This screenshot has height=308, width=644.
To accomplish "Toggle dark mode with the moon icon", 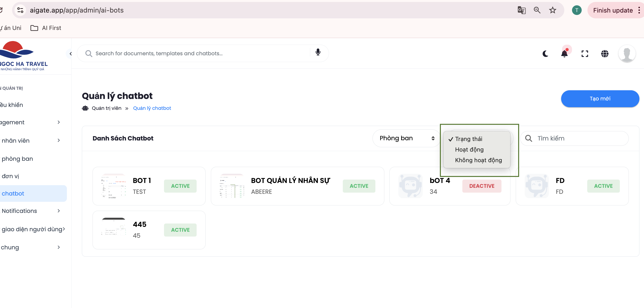I will click(x=545, y=54).
